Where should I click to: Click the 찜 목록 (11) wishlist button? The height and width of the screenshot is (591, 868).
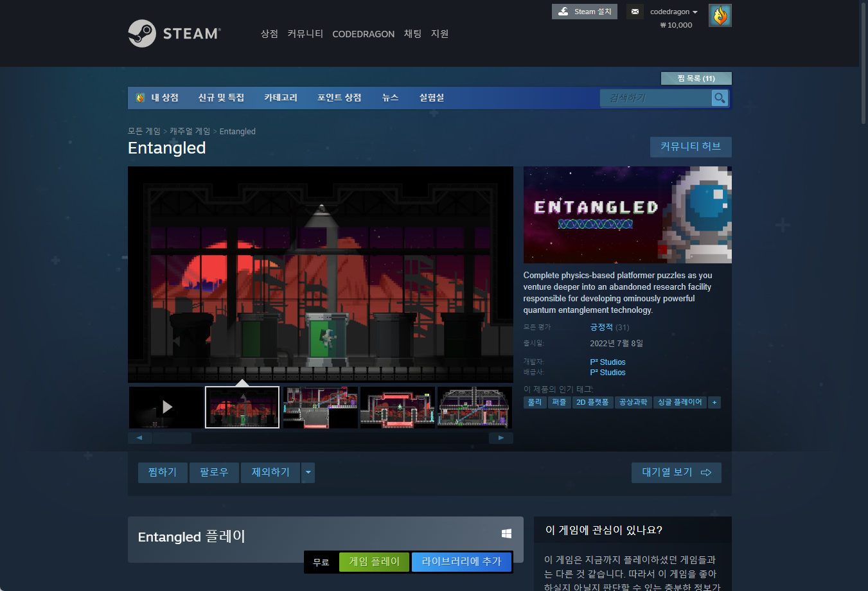[696, 78]
